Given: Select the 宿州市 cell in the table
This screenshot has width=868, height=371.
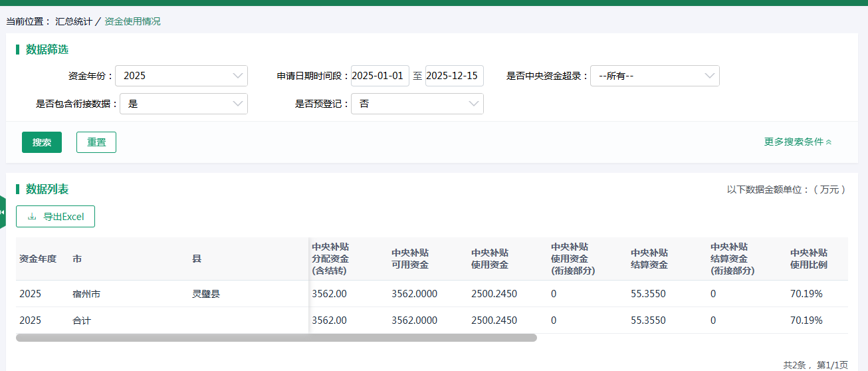Looking at the screenshot, I should point(86,293).
